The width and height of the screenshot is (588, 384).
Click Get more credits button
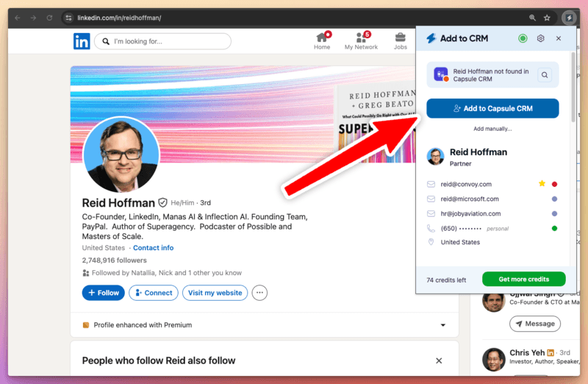pos(523,279)
